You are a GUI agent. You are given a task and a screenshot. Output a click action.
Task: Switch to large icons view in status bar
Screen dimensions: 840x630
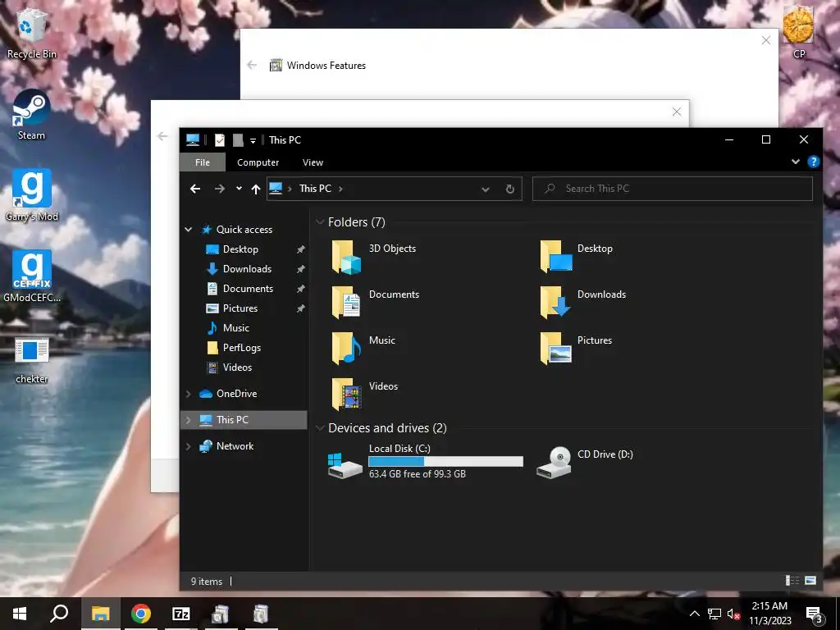click(810, 581)
